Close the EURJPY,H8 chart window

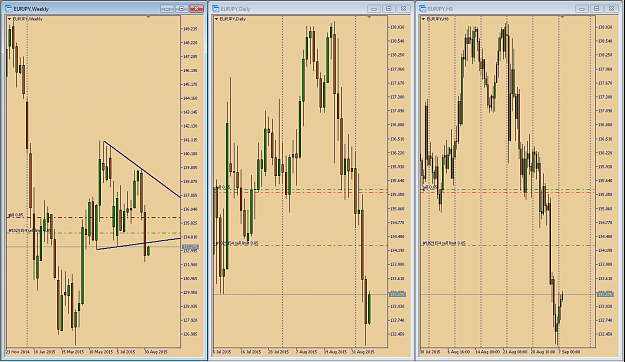(x=611, y=8)
